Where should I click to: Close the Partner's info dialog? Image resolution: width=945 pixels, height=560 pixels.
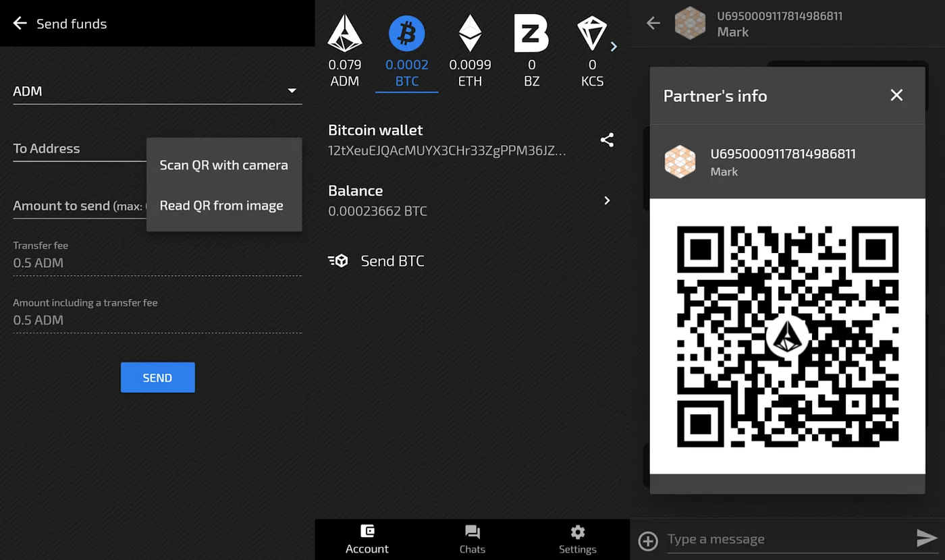(896, 95)
